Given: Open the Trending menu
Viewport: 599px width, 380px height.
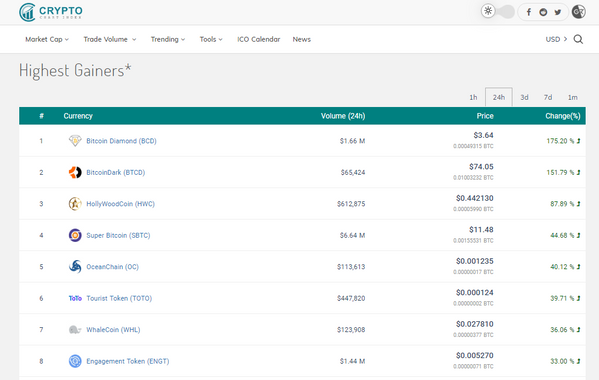Looking at the screenshot, I should click(168, 39).
